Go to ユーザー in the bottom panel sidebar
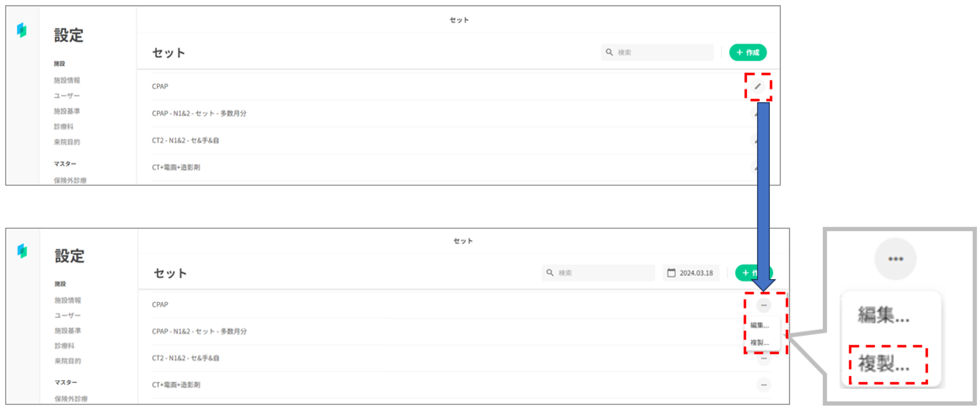 click(68, 315)
